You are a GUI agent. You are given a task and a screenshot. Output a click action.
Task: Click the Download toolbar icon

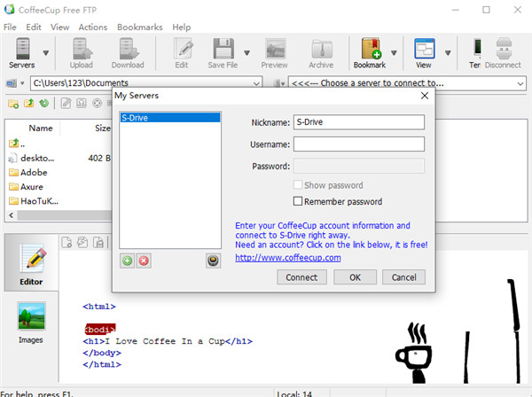click(128, 52)
